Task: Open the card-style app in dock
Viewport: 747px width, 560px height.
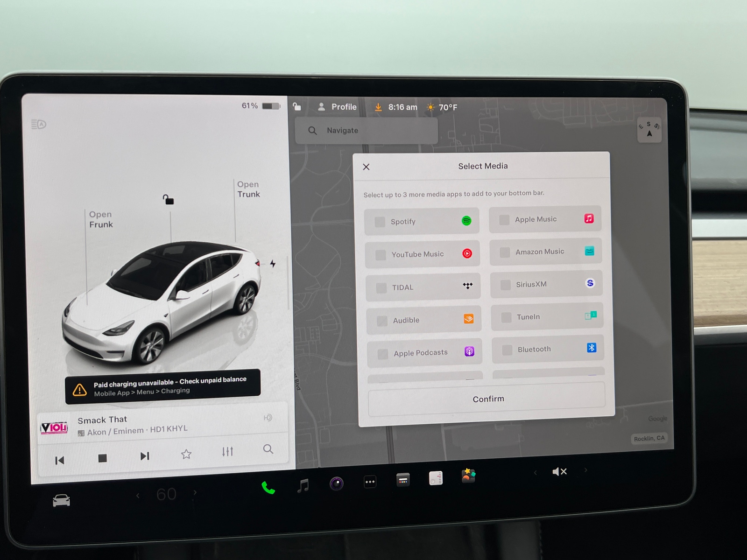Action: (403, 480)
